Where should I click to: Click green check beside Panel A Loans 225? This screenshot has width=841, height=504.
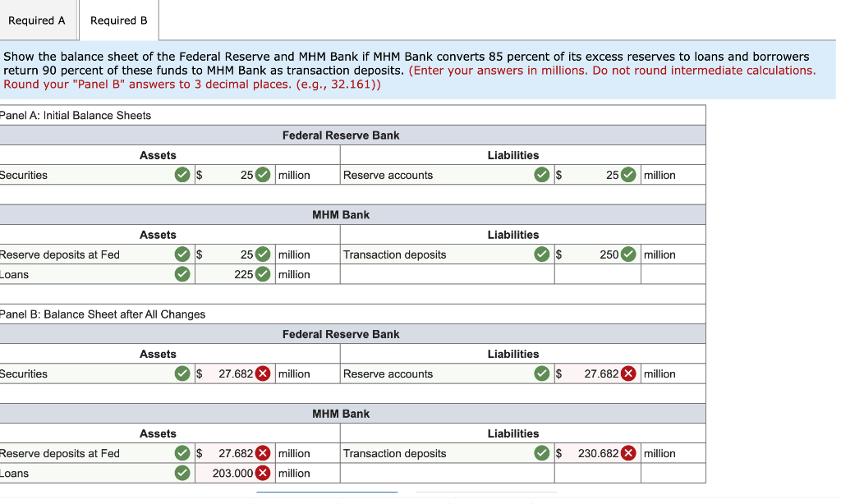click(x=263, y=274)
